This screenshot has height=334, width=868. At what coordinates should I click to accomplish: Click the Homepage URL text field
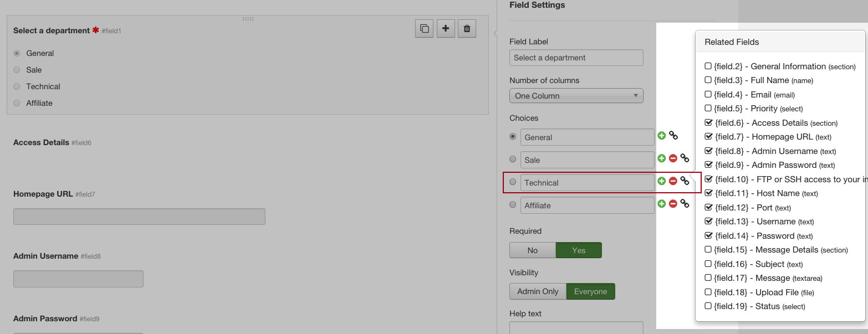pyautogui.click(x=139, y=217)
